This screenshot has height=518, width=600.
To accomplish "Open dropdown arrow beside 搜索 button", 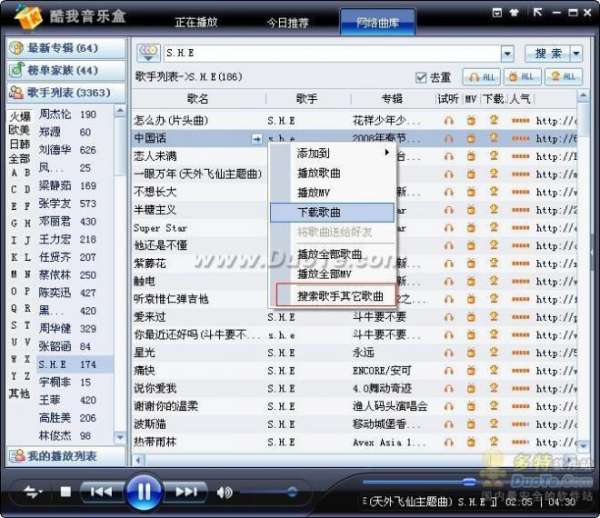I will 576,54.
